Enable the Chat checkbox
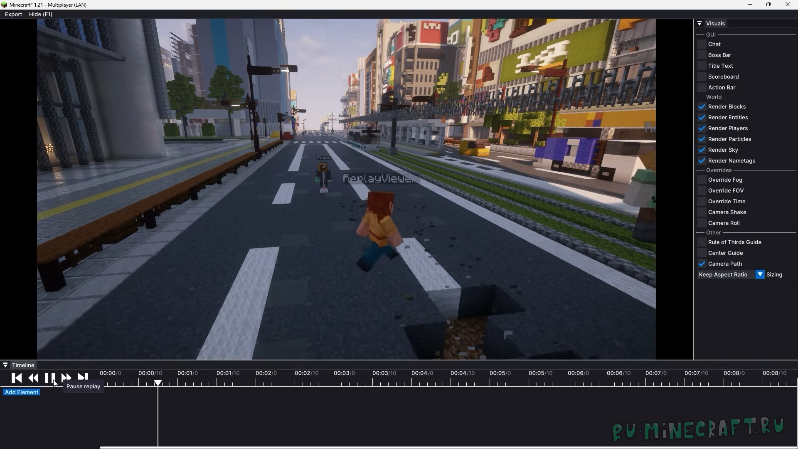The height and width of the screenshot is (449, 798). [x=702, y=44]
